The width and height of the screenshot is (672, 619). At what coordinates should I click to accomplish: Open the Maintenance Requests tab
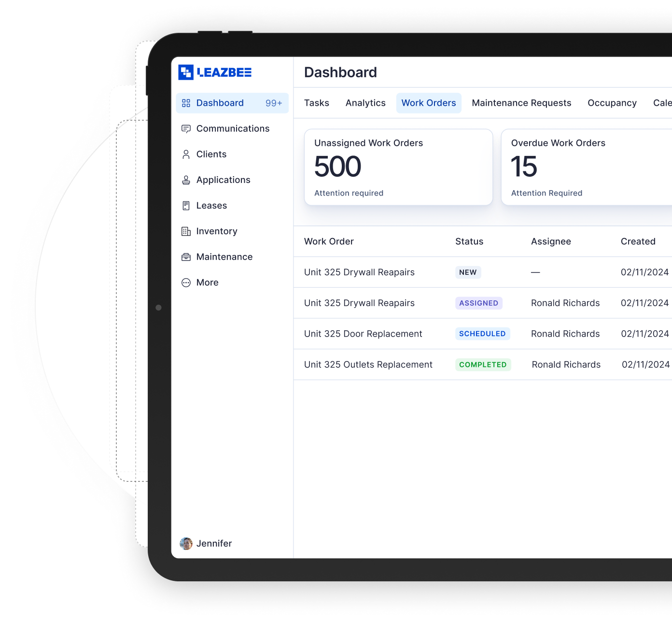click(521, 103)
